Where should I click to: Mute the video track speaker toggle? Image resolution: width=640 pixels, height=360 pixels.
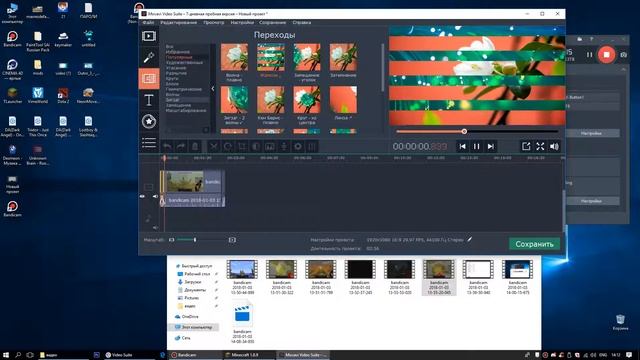tap(155, 196)
